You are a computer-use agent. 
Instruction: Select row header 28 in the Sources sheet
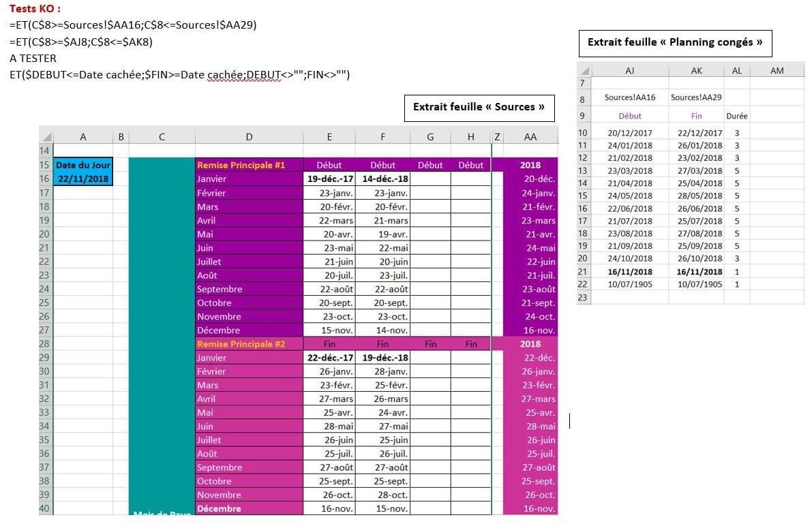tap(45, 344)
